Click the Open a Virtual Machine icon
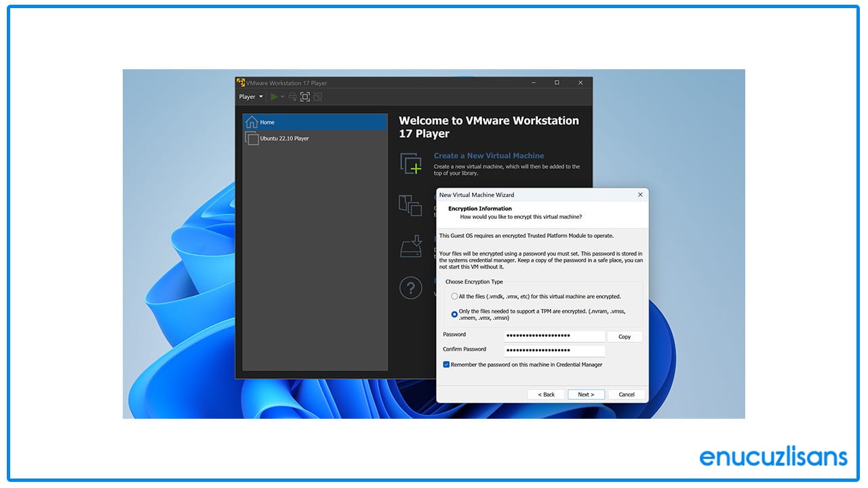 411,205
